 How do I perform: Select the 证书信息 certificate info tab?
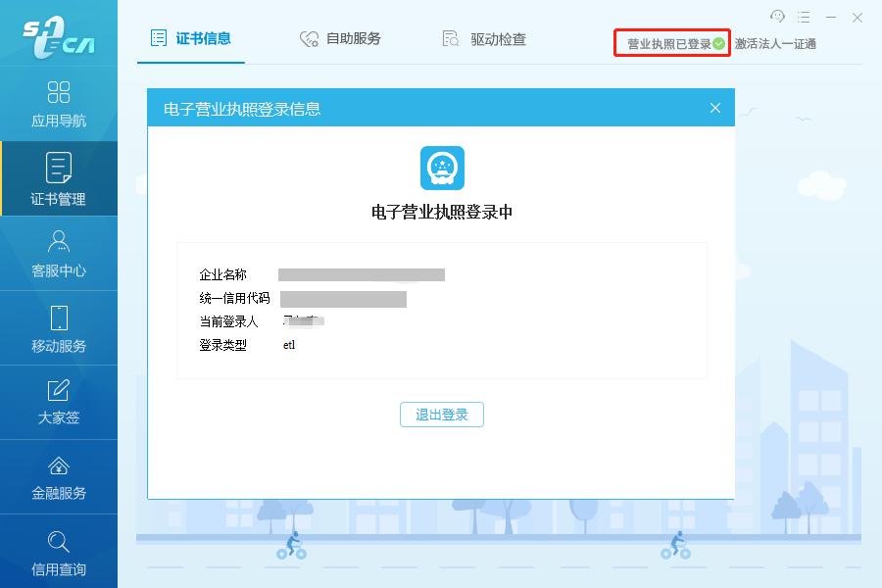point(191,39)
